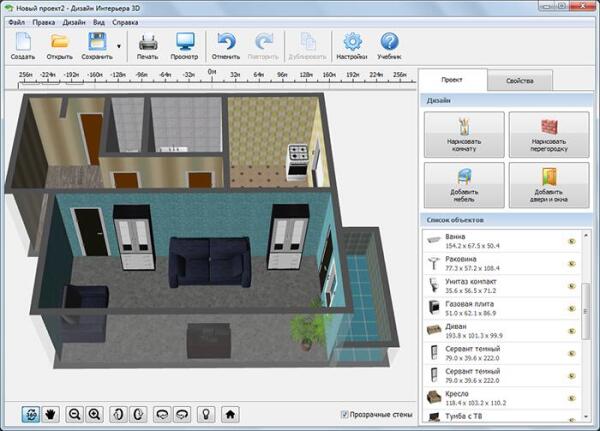Click the Добавить мебель button
Screen dimensions: 600x431
point(463,184)
